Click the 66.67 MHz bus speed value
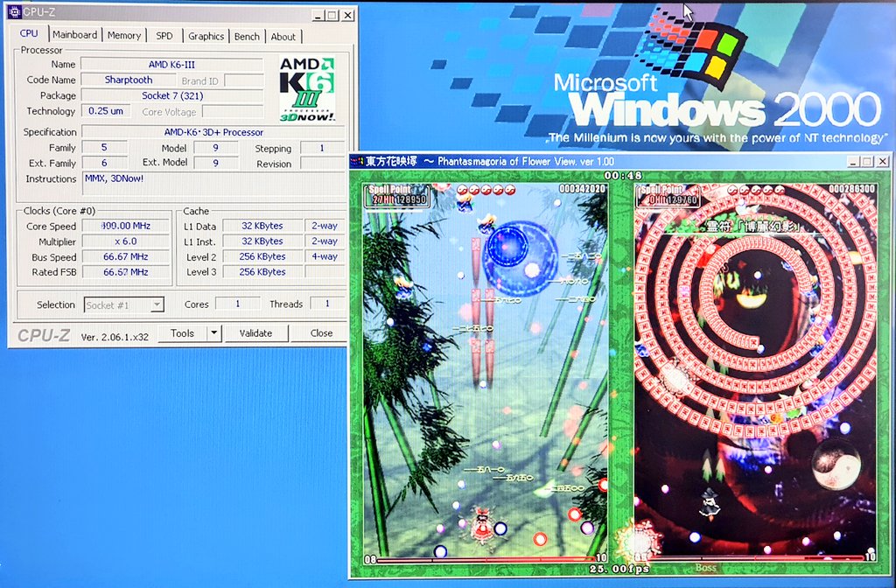 coord(126,256)
